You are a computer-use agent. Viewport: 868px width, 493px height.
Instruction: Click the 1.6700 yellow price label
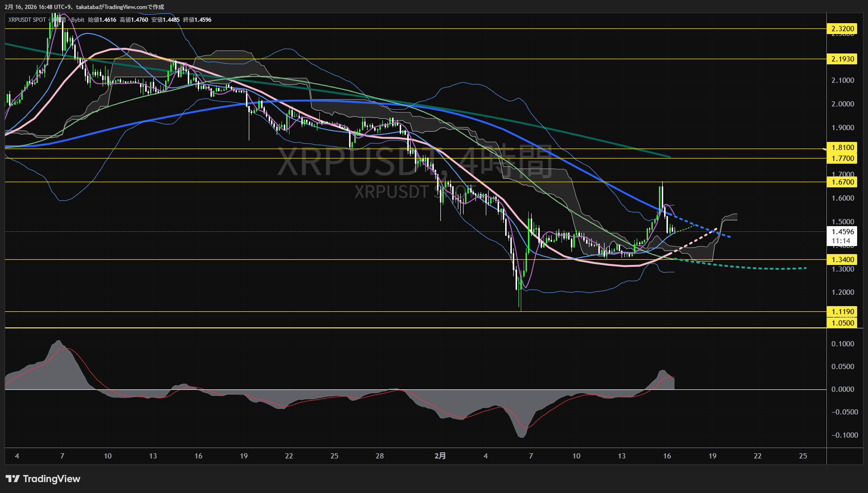coord(842,182)
